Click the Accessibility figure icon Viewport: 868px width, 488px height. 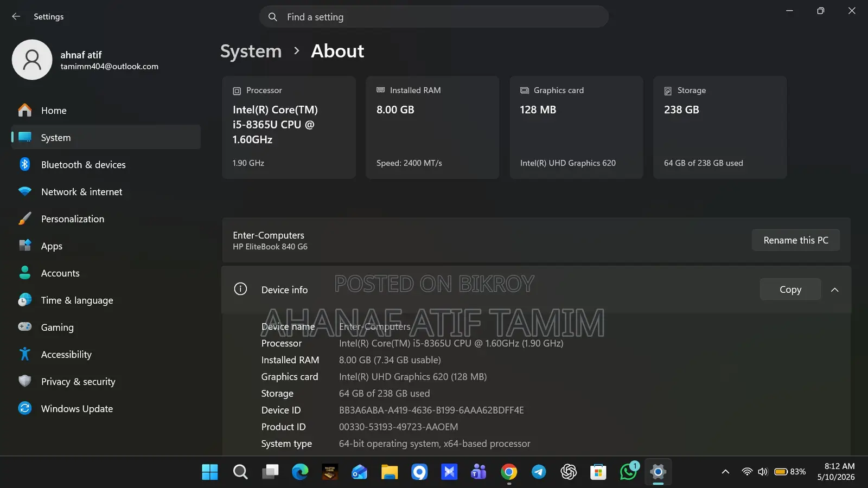point(25,354)
